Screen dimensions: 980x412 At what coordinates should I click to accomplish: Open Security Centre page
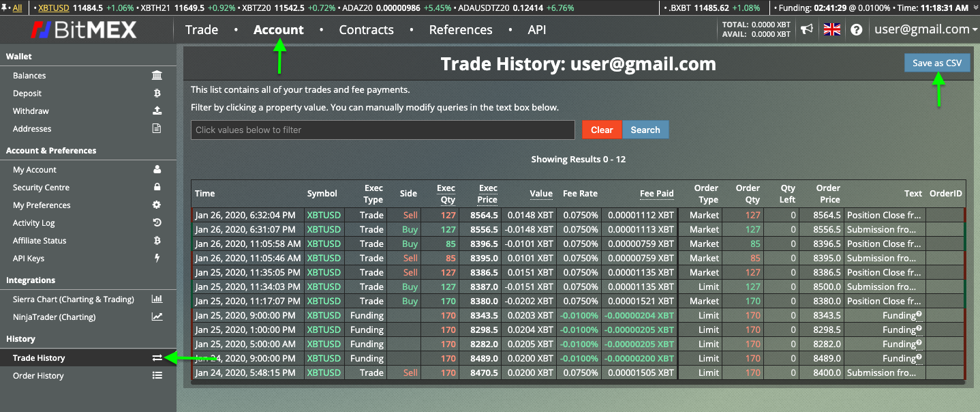pyautogui.click(x=41, y=188)
